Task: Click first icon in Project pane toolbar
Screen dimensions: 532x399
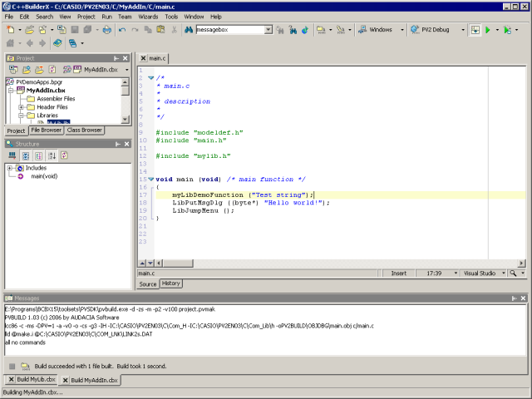Action: pyautogui.click(x=13, y=70)
